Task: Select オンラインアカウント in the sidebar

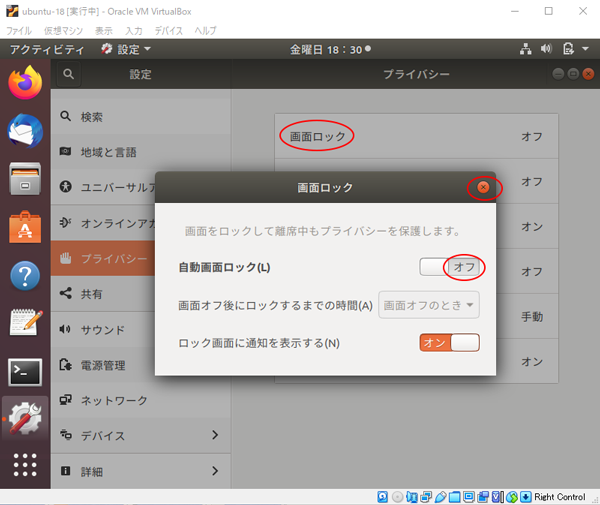Action: (103, 223)
